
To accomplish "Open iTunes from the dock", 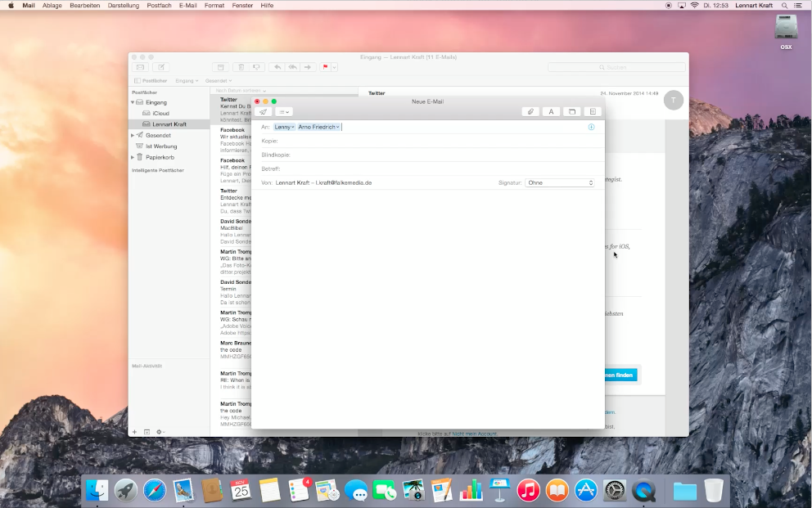I will [x=528, y=490].
